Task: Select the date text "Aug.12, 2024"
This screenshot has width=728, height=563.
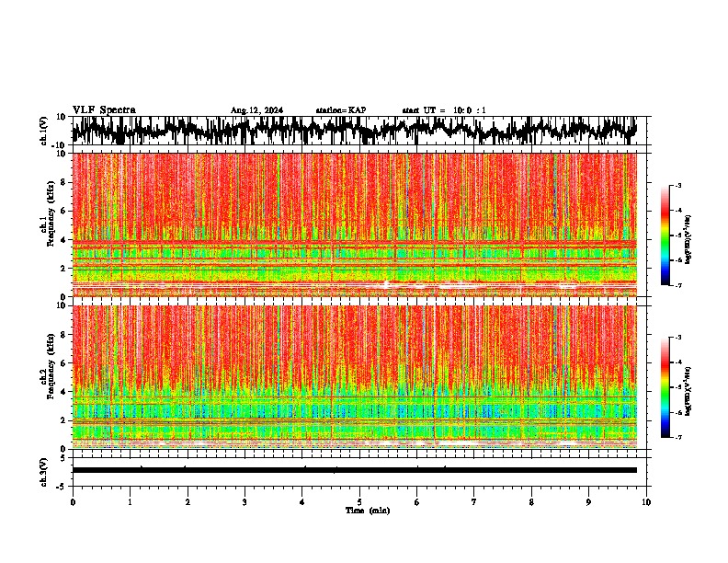Action: pyautogui.click(x=256, y=110)
